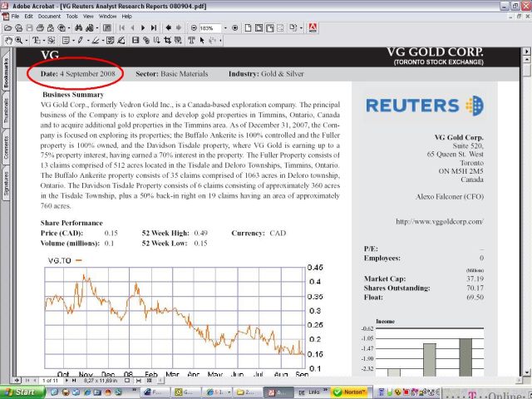
Task: Click the Go to Previous View arrow
Action: [x=168, y=28]
